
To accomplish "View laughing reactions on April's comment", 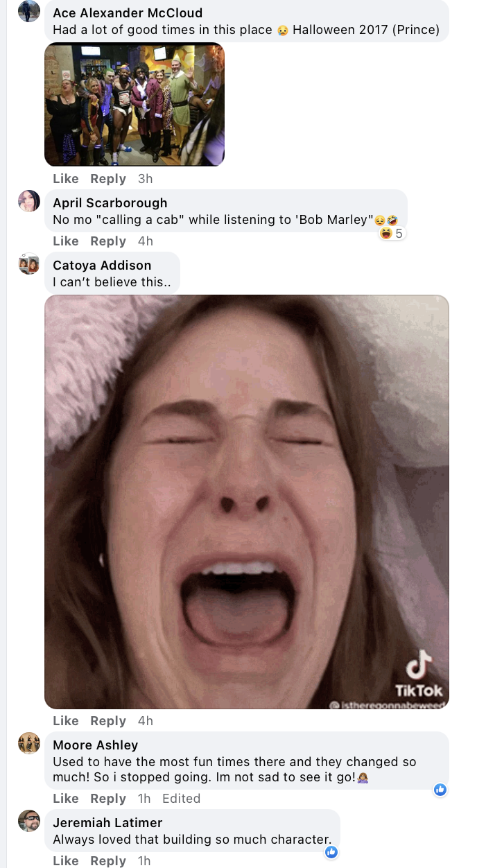I will (x=392, y=234).
